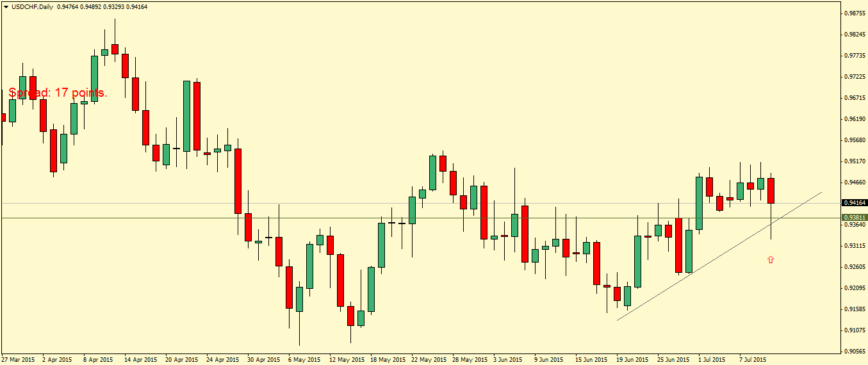
Task: Click the 0.96190 price axis label
Action: click(855, 118)
